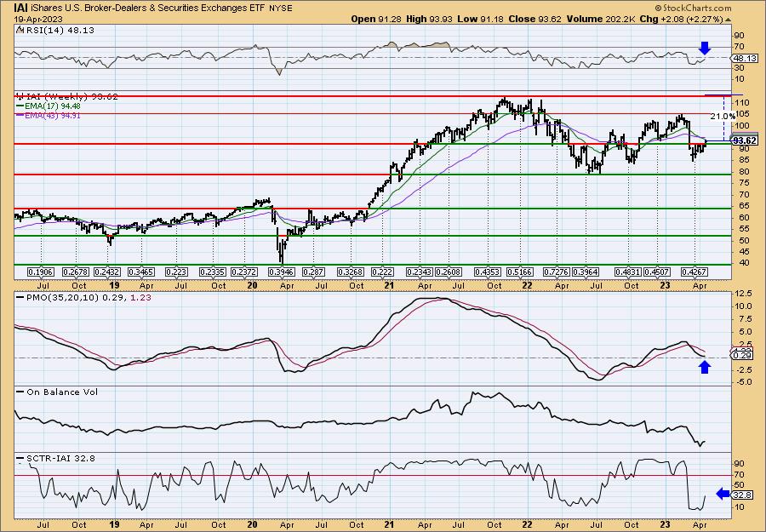766x532 pixels.
Task: Click the 21.0% measurement label
Action: coord(722,117)
